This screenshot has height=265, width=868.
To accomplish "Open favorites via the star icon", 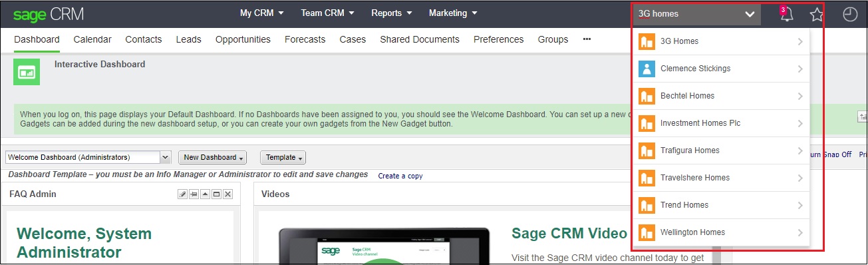I will [x=817, y=14].
